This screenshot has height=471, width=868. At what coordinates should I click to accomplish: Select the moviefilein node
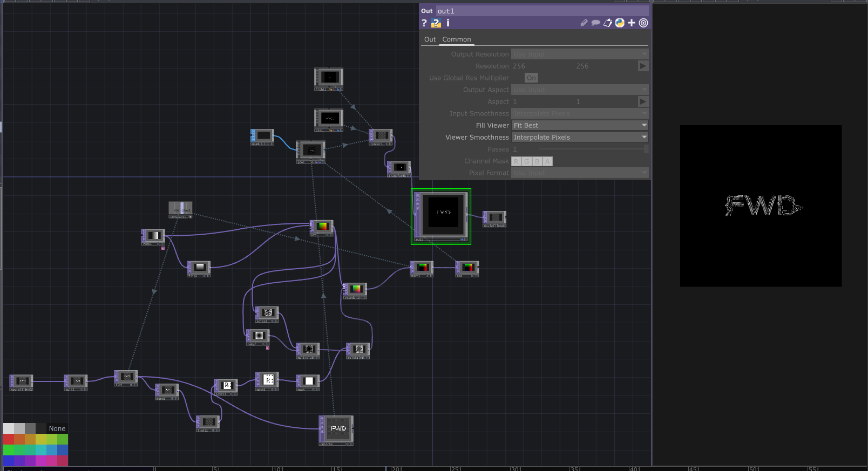click(21, 383)
